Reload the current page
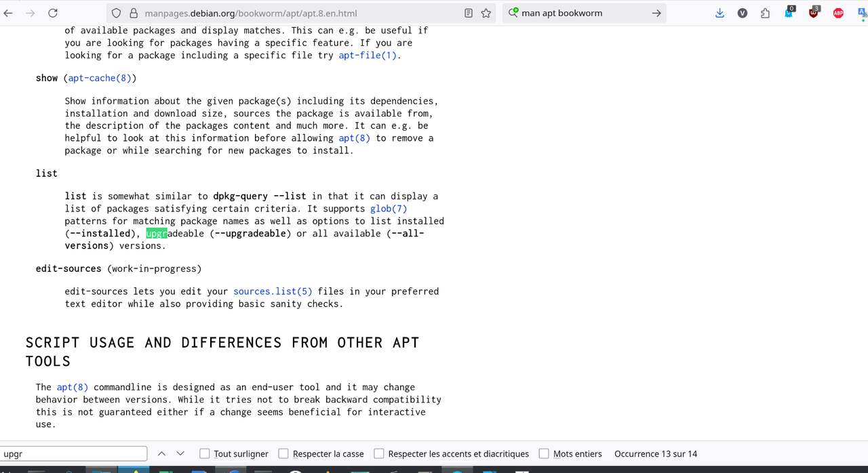This screenshot has height=473, width=868. tap(52, 13)
